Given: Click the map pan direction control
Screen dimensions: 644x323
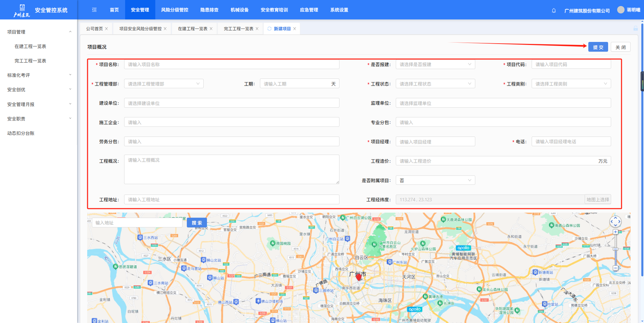Looking at the screenshot, I should [x=615, y=221].
